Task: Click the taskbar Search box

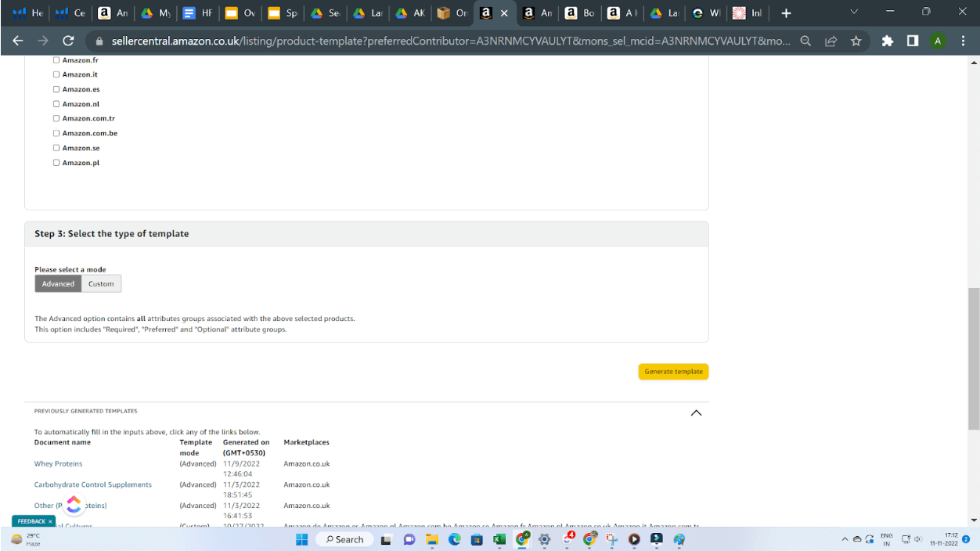Action: point(344,539)
